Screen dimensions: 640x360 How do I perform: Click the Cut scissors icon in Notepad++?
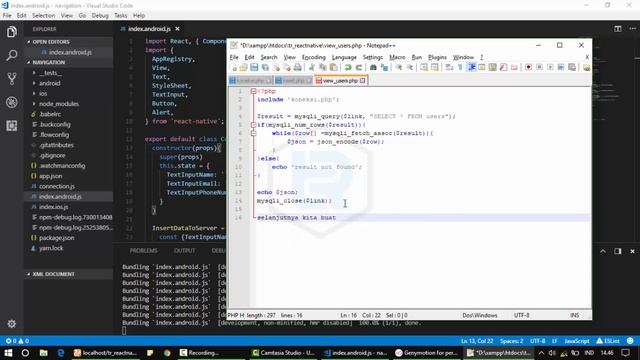[x=311, y=67]
